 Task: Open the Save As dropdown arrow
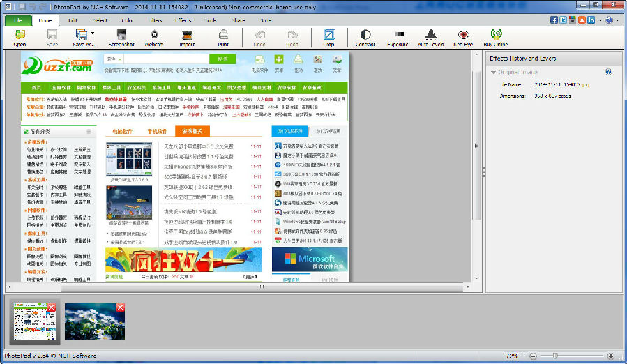93,34
